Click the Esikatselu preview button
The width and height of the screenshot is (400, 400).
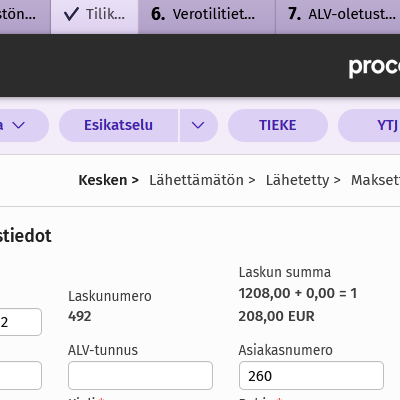coord(118,125)
